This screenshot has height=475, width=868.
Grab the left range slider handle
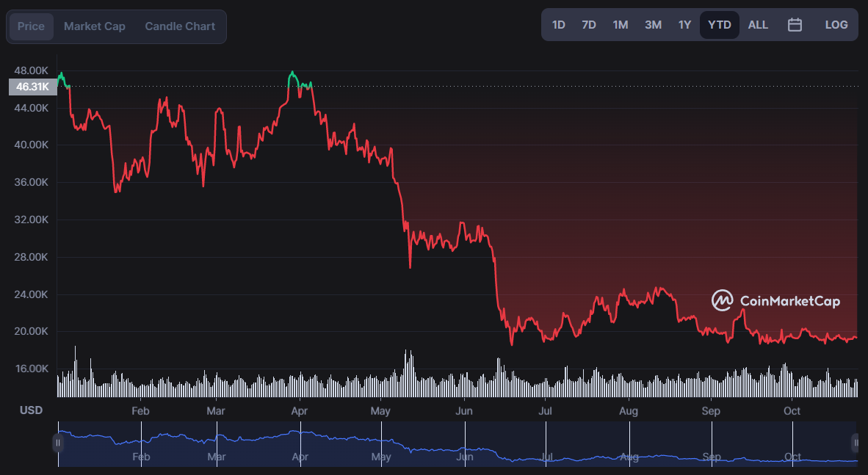(x=57, y=443)
